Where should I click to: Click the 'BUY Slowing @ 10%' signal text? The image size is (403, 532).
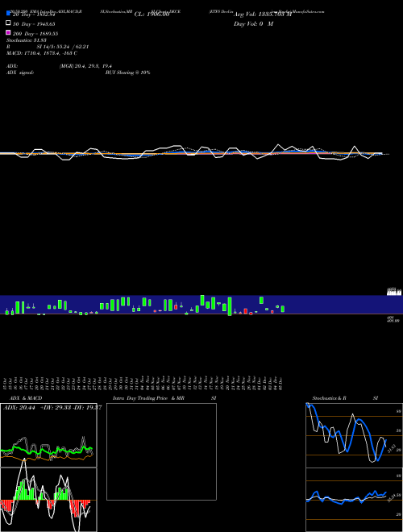pos(127,73)
